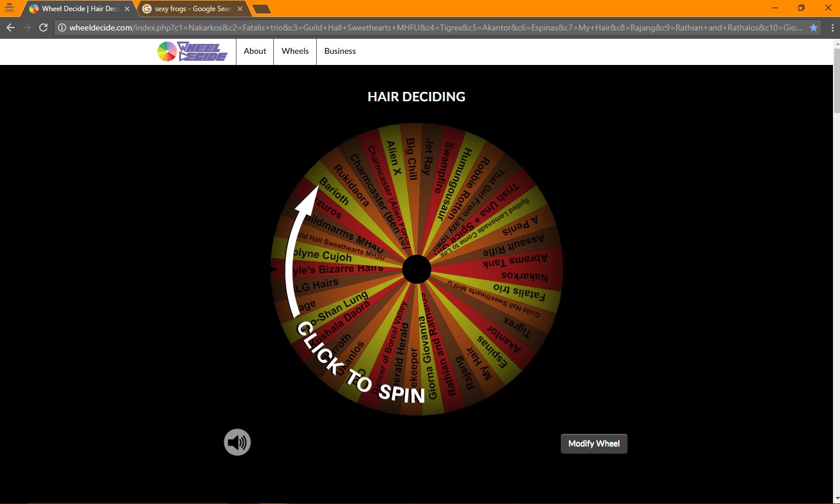
Task: Focus the URL address bar
Action: [x=433, y=28]
